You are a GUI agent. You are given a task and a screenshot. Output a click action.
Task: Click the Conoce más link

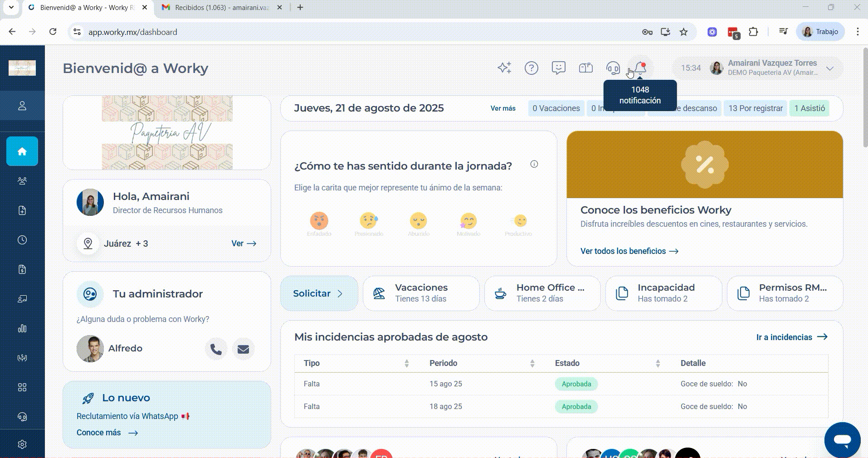coord(107,433)
